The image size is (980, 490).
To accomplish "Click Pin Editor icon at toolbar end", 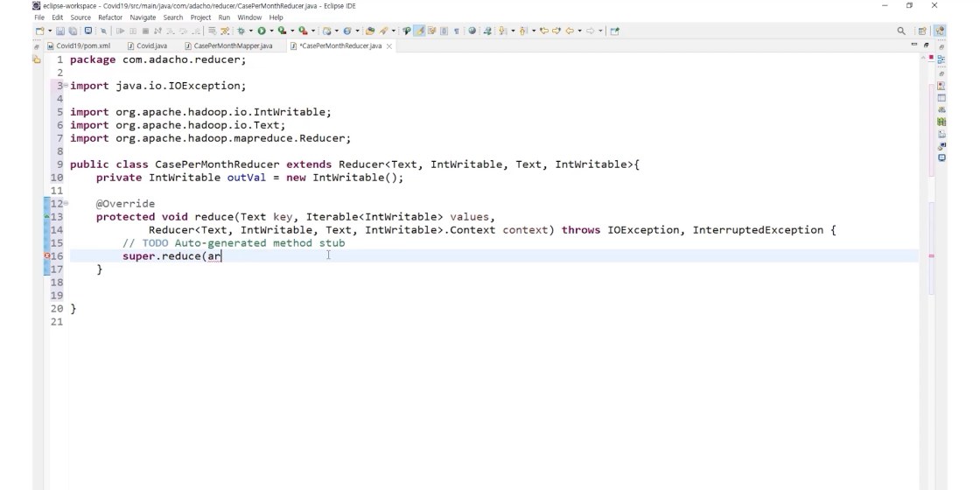I will [x=614, y=31].
